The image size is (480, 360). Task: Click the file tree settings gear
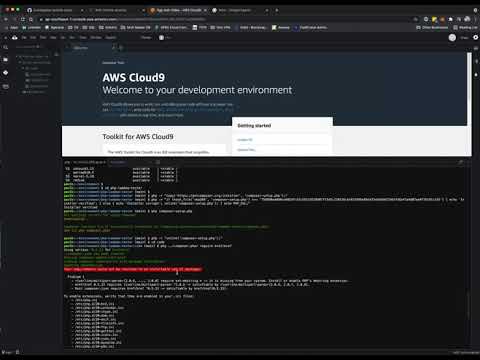point(56,54)
